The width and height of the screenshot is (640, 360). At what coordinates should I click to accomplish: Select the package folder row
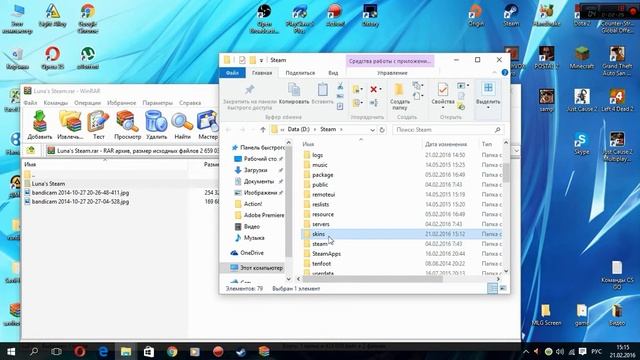click(402, 175)
